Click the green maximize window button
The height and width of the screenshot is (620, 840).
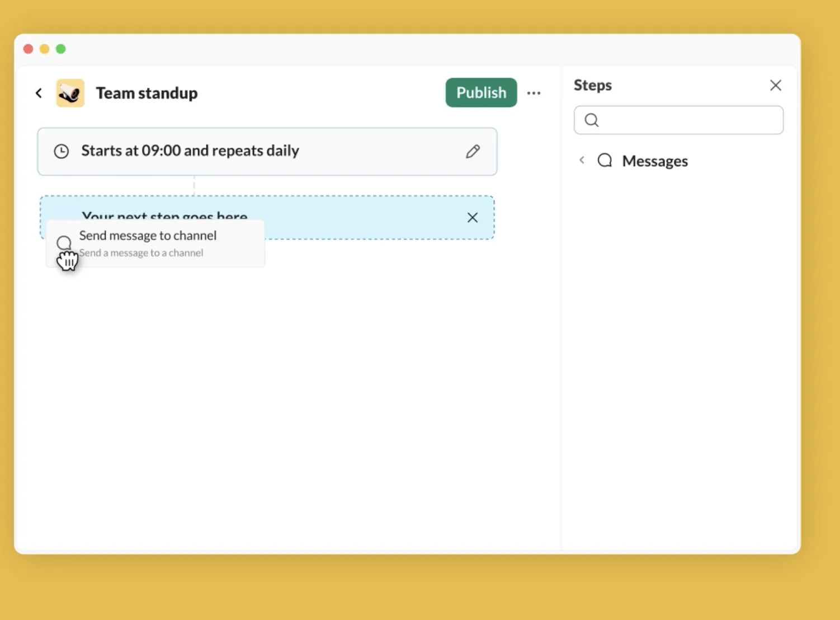61,49
